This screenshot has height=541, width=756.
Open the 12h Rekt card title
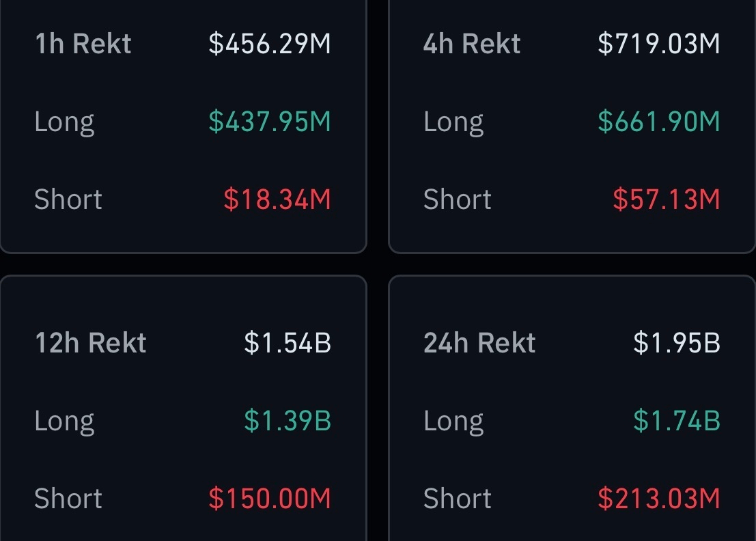click(91, 343)
